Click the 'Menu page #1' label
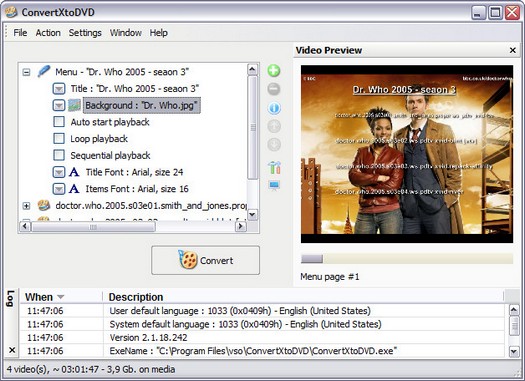The image size is (525, 381). pyautogui.click(x=329, y=277)
